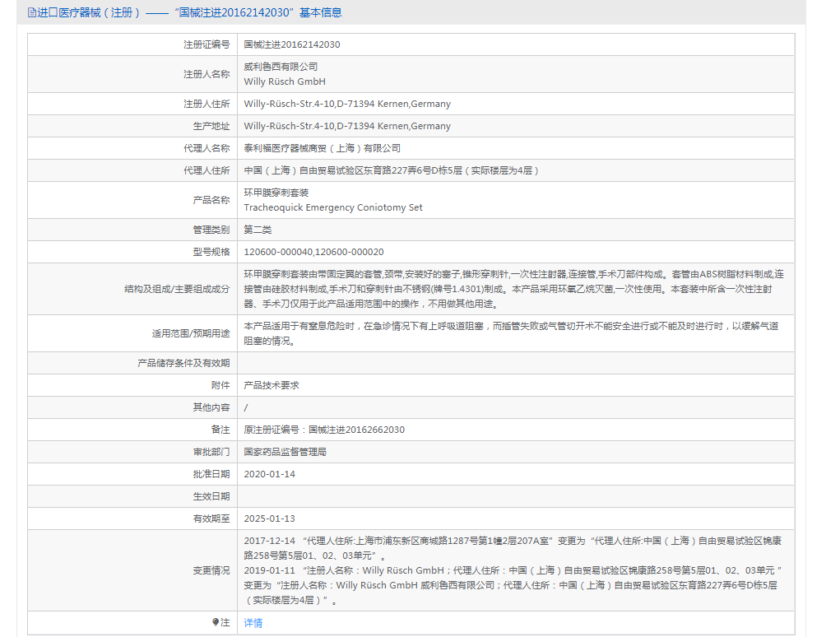Click product name Tracheoquick Emergency Coniotomy Set
The image size is (840, 637).
tap(333, 207)
